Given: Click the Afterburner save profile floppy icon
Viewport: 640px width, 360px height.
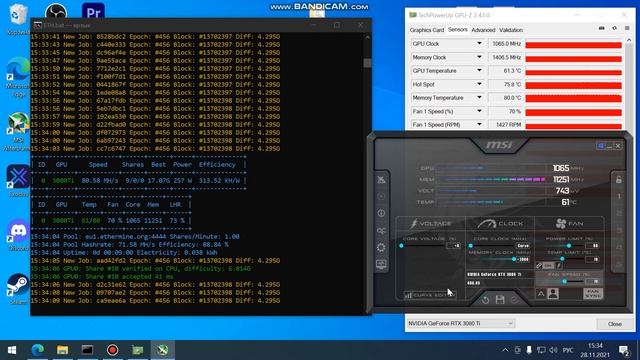Looking at the screenshot, I should (x=500, y=300).
